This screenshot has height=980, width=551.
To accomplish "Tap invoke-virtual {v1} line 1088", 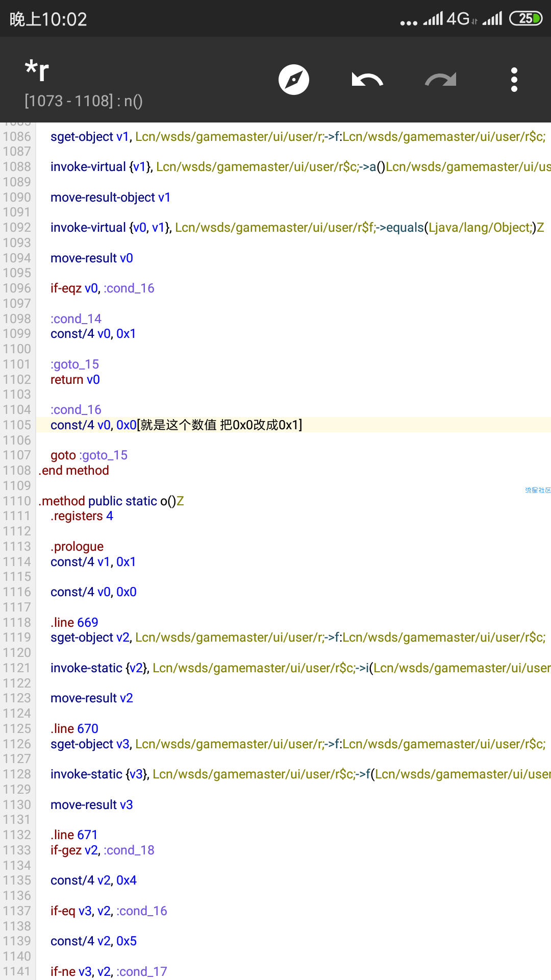I will (x=300, y=166).
